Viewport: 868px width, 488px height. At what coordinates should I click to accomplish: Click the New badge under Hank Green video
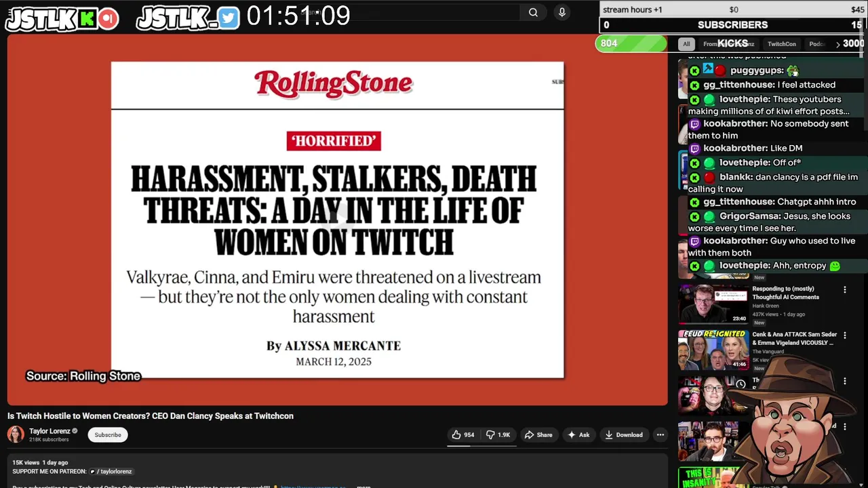(759, 323)
